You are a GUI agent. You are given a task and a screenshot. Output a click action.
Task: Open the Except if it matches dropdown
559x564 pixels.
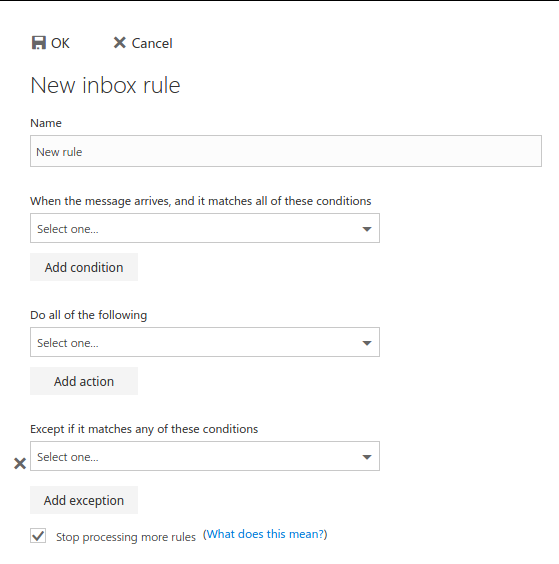click(205, 456)
